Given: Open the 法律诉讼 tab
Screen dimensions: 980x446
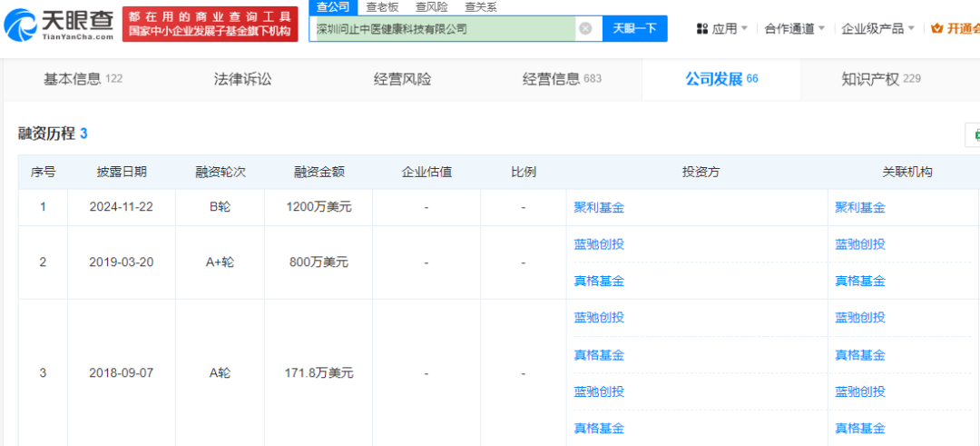Looking at the screenshot, I should tap(242, 79).
